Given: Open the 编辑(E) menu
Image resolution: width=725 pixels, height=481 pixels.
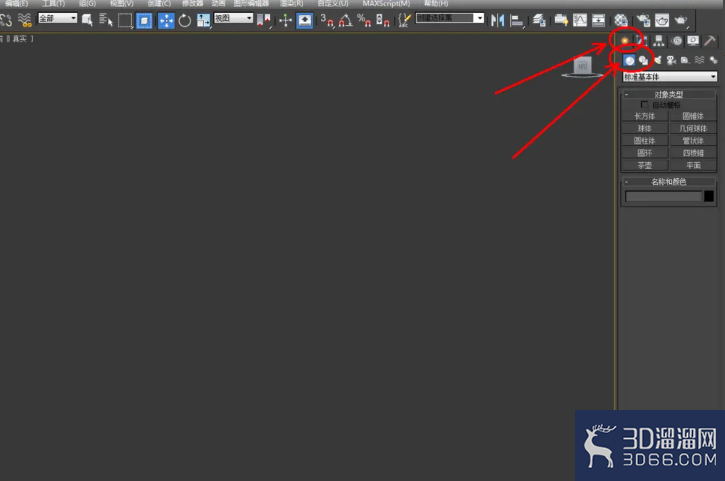Looking at the screenshot, I should coord(16,4).
